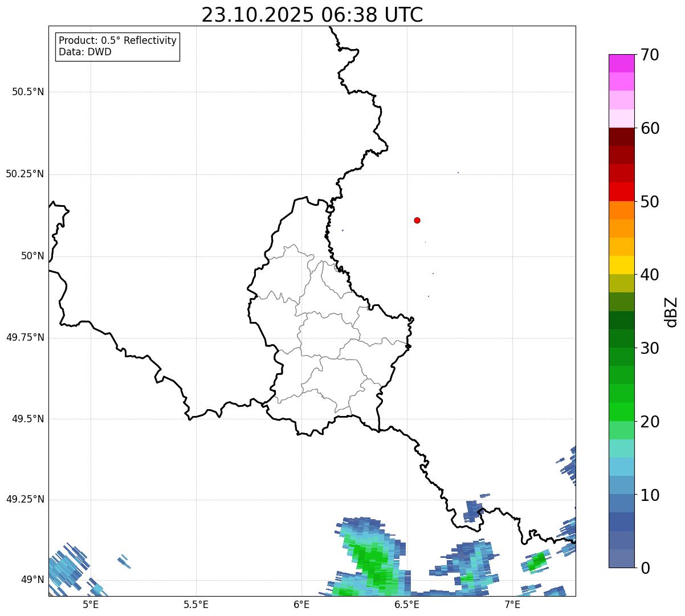Screen dimensions: 685x616
Task: Click the 49.25°N latitude label
Action: click(25, 500)
